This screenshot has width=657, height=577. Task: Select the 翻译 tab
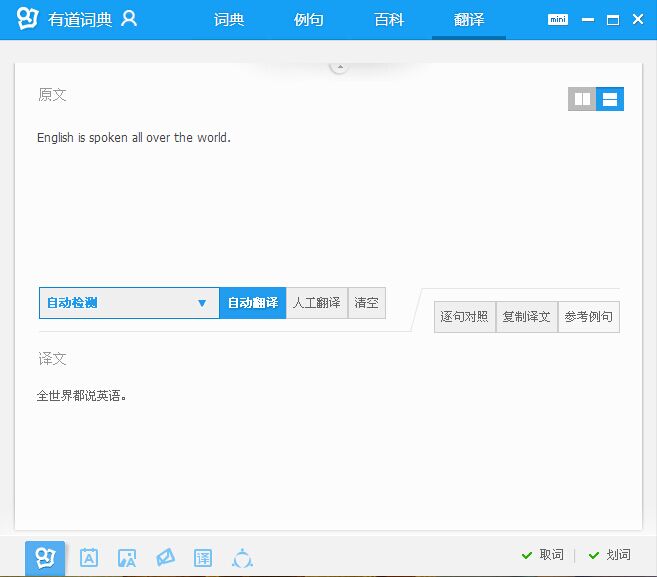pos(469,20)
